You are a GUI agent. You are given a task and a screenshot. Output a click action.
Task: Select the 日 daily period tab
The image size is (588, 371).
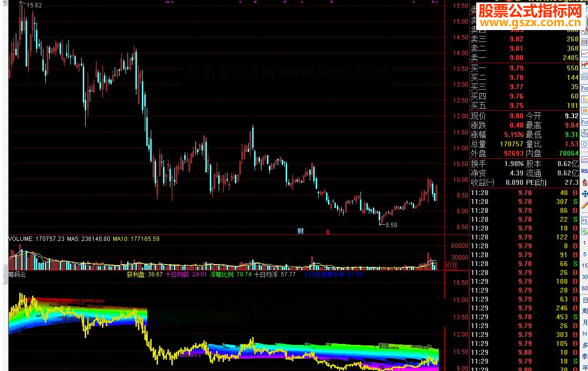tap(585, 300)
